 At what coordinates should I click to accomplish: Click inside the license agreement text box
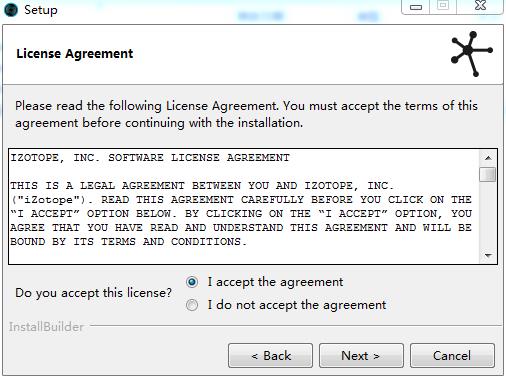click(x=244, y=207)
